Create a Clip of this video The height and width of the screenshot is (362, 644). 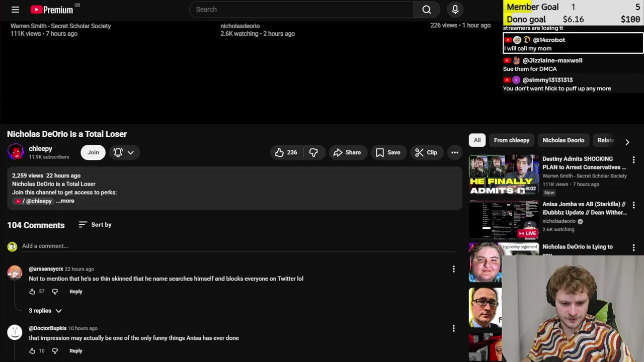[x=426, y=152]
